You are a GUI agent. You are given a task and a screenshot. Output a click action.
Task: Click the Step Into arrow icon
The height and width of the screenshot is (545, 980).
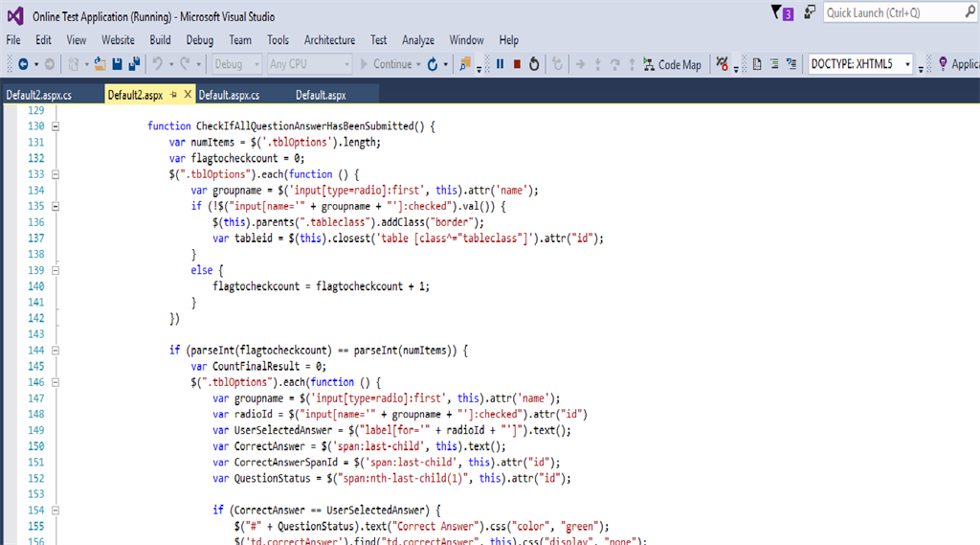(x=597, y=64)
